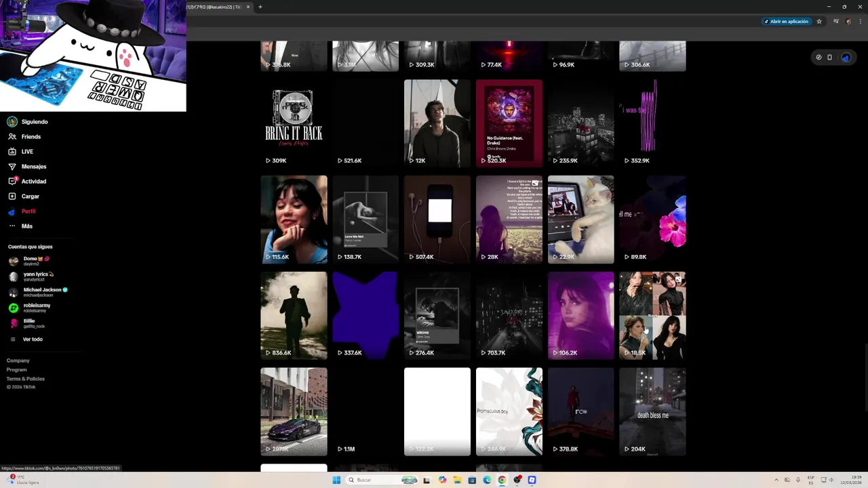Click the Cargar upload icon
The width and height of the screenshot is (868, 488).
tap(12, 197)
